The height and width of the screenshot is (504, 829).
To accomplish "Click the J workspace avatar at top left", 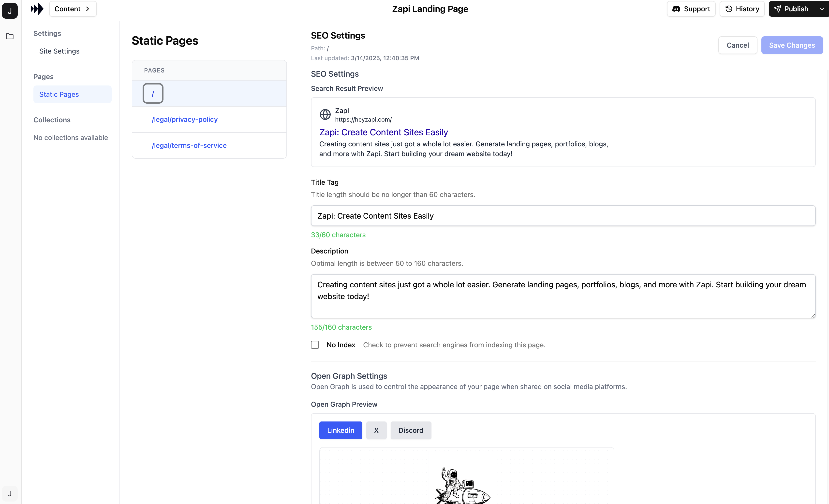I will point(10,10).
